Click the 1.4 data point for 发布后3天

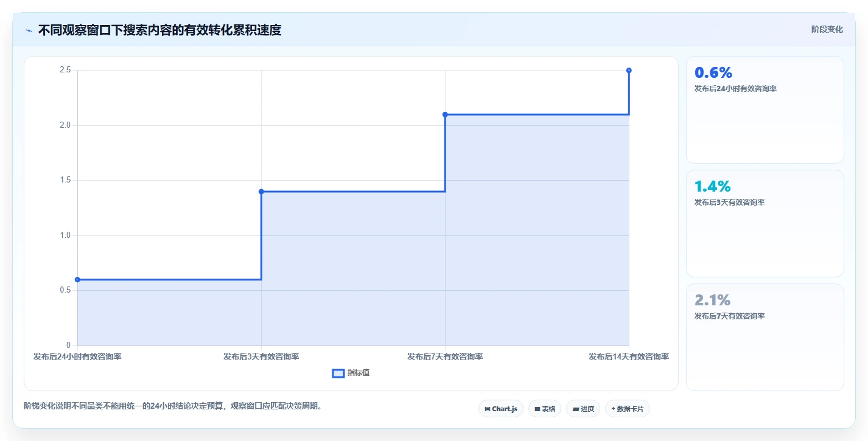[261, 192]
